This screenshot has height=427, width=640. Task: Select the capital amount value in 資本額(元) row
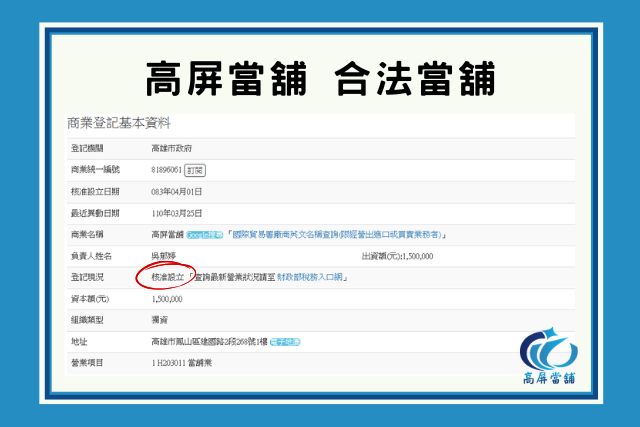pyautogui.click(x=167, y=299)
